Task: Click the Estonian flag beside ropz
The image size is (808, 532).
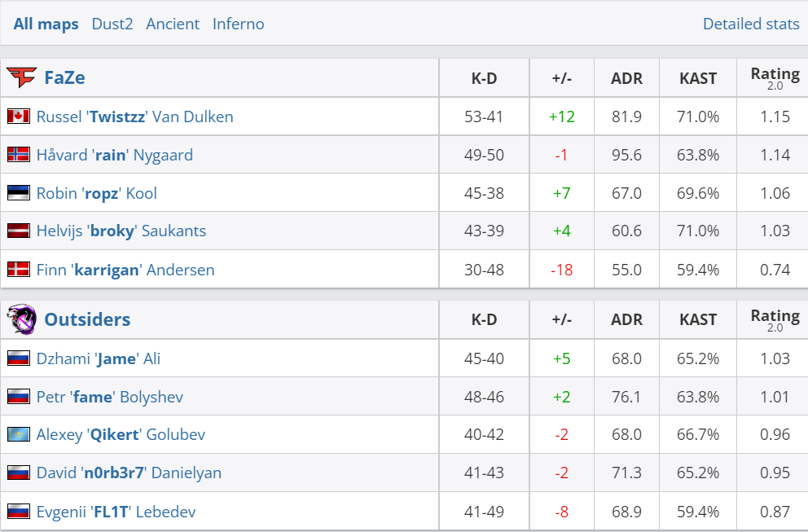Action: [x=19, y=193]
